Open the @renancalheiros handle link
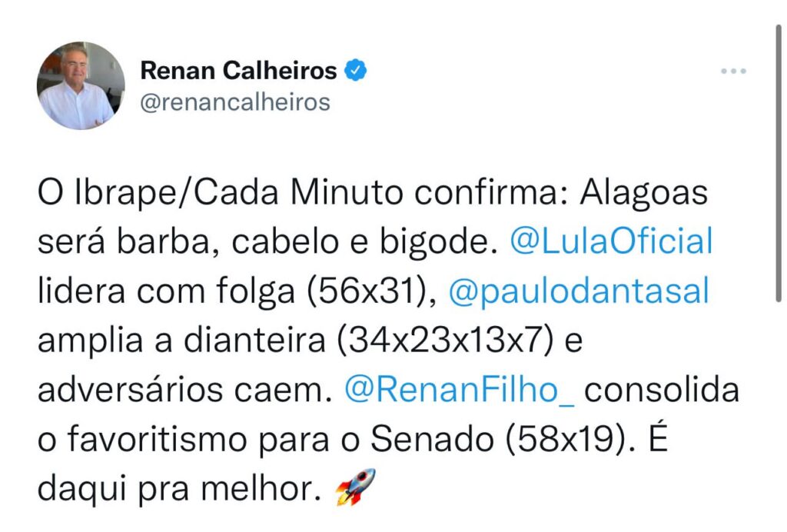787x532 pixels. point(235,102)
